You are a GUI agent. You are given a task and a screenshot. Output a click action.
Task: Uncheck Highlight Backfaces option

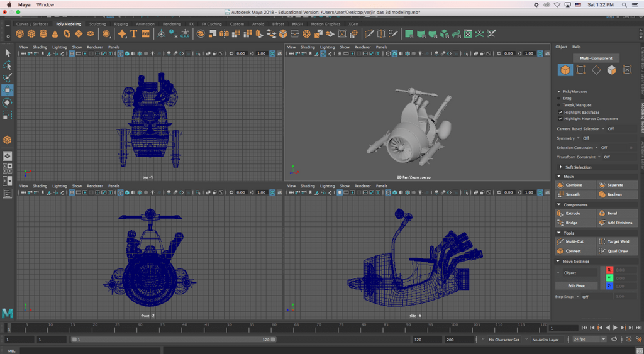[560, 112]
